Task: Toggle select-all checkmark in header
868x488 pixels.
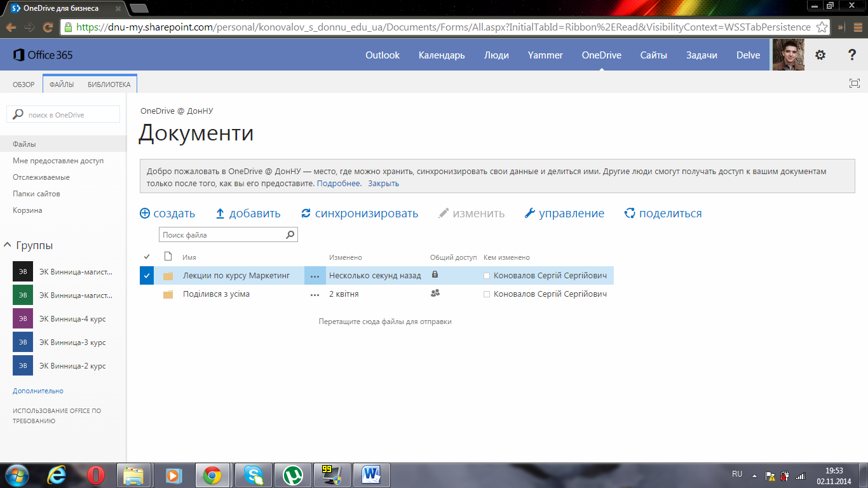Action: pos(147,257)
